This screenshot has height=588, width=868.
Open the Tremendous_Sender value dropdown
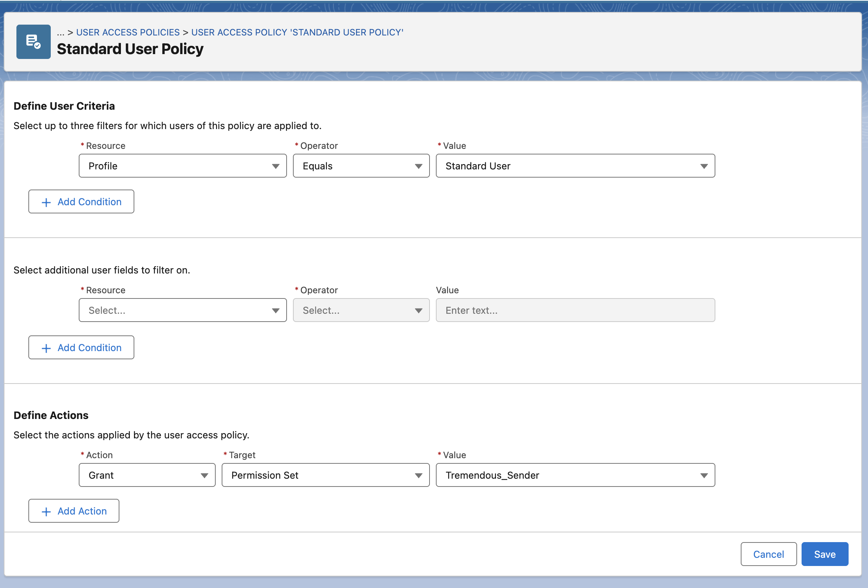point(575,475)
